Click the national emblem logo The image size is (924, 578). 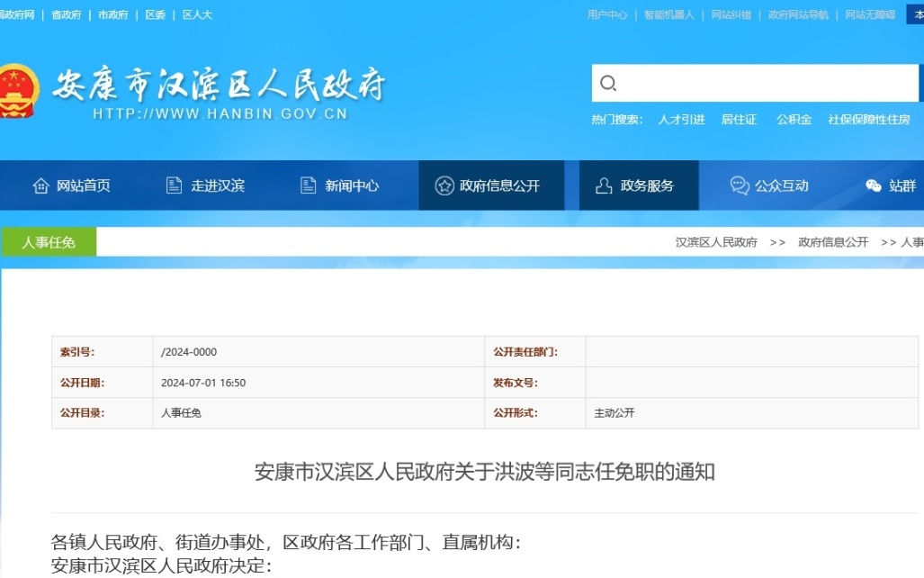pos(19,91)
